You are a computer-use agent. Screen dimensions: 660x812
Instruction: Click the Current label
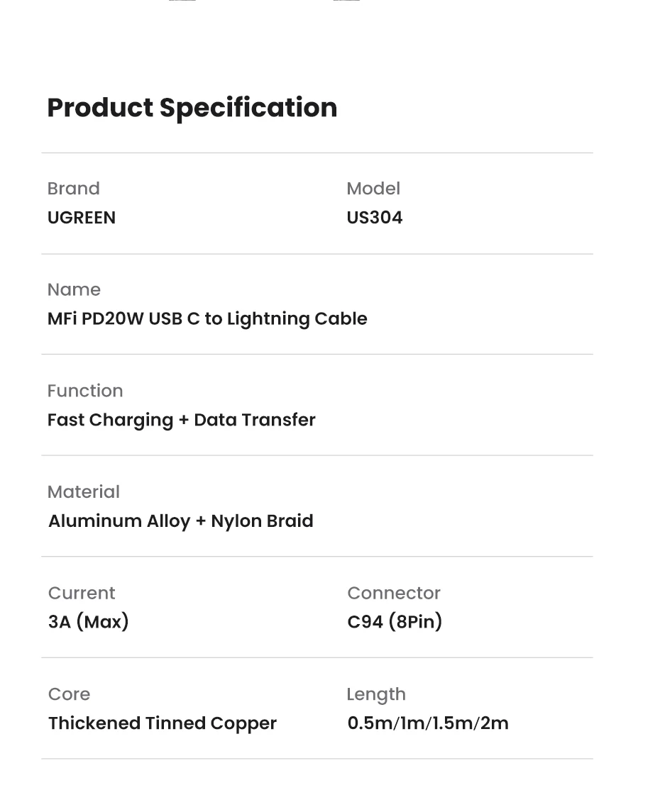(82, 593)
